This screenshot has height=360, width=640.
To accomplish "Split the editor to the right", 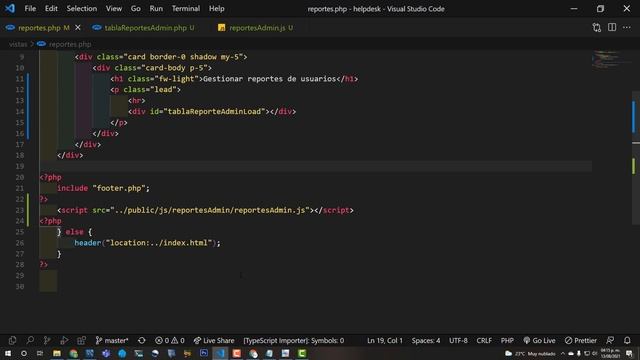I will point(612,27).
